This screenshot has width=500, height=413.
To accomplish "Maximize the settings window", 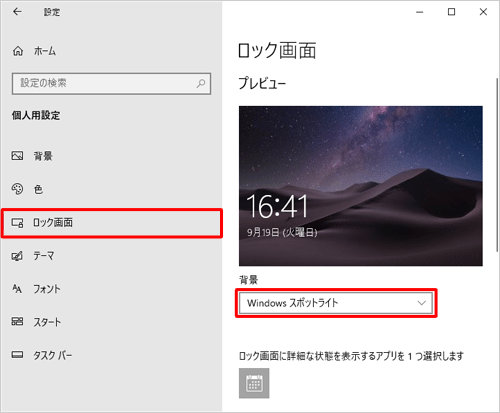I will [451, 12].
